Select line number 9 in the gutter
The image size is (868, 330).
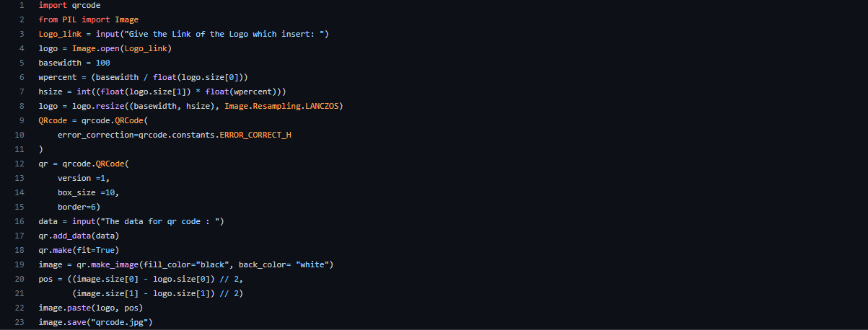point(21,120)
